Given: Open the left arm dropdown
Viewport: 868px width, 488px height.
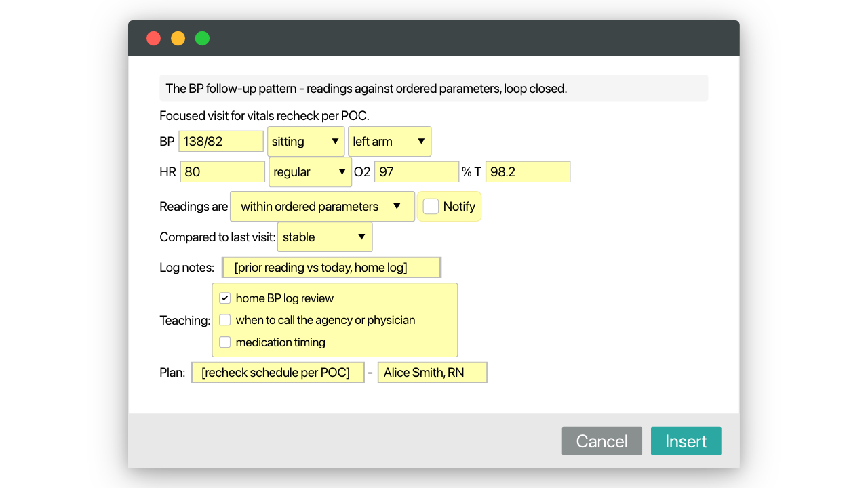Looking at the screenshot, I should tap(389, 142).
